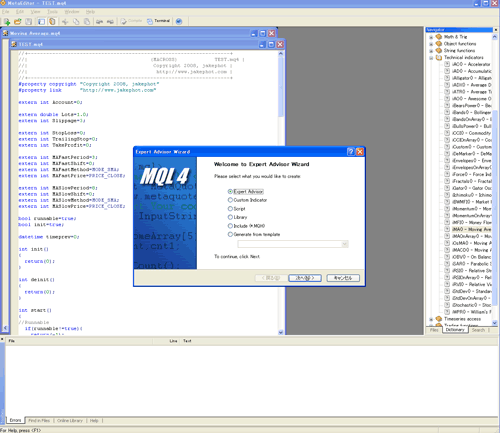This screenshot has width=500, height=433.
Task: Click the Find toolbar icon
Action: coord(99,22)
